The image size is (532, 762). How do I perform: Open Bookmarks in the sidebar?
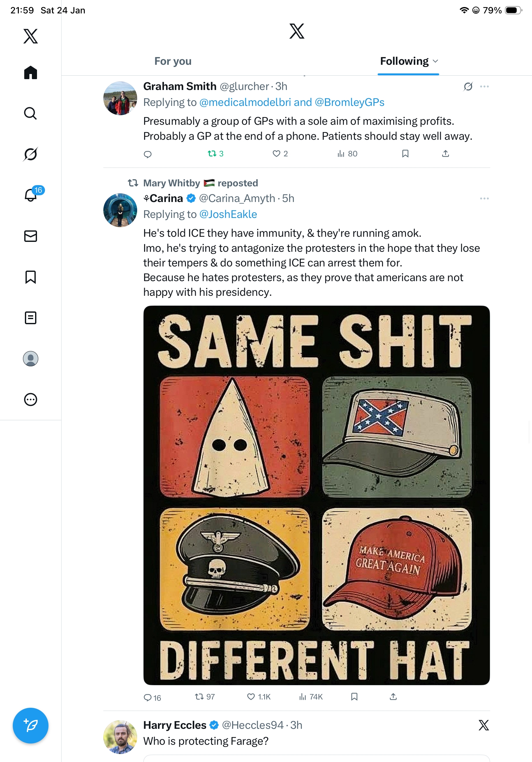(x=30, y=277)
